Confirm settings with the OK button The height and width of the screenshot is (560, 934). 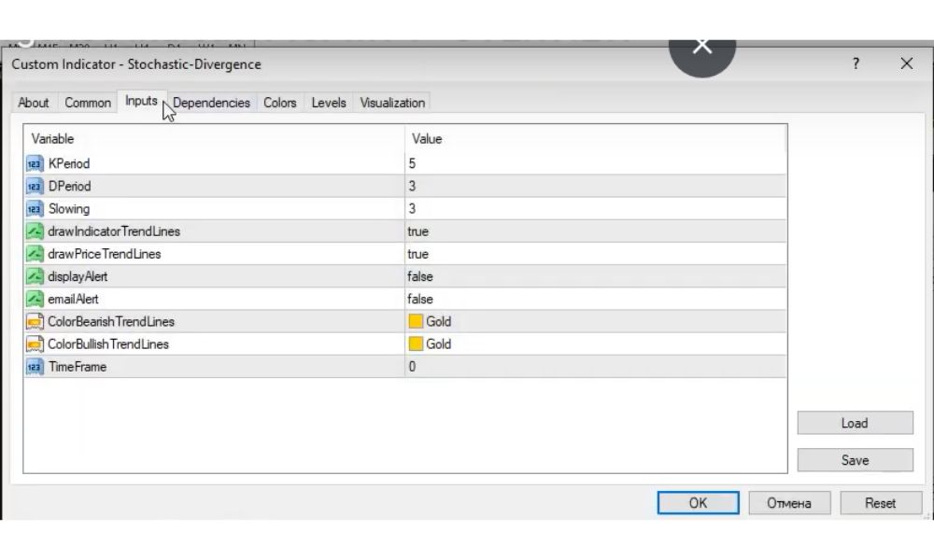point(698,503)
